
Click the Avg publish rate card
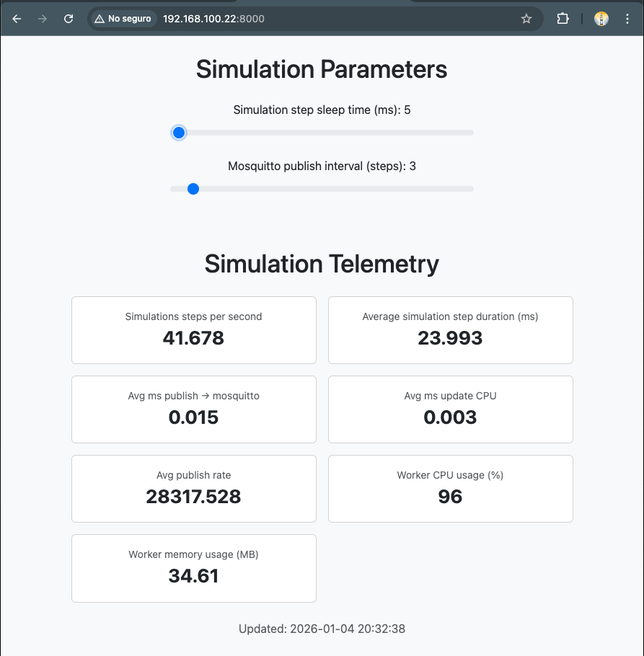(x=193, y=488)
